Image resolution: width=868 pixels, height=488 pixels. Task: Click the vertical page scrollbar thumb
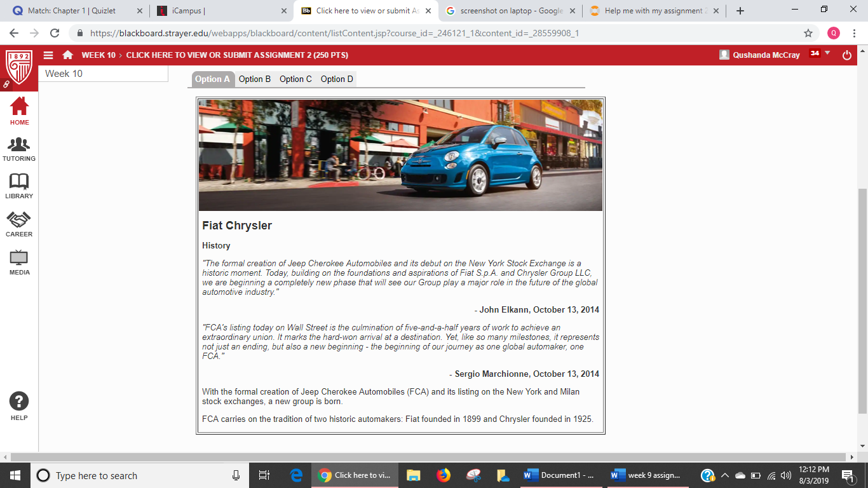pos(862,301)
